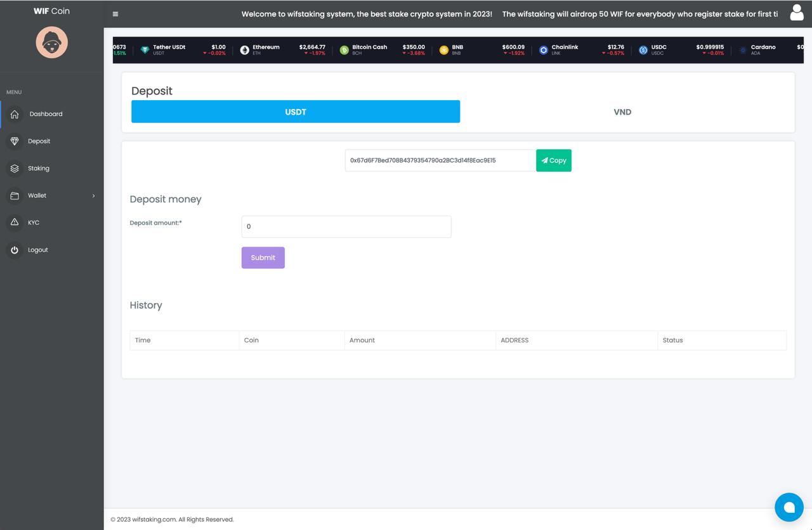
Task: Switch to the VND deposit tab
Action: click(622, 112)
